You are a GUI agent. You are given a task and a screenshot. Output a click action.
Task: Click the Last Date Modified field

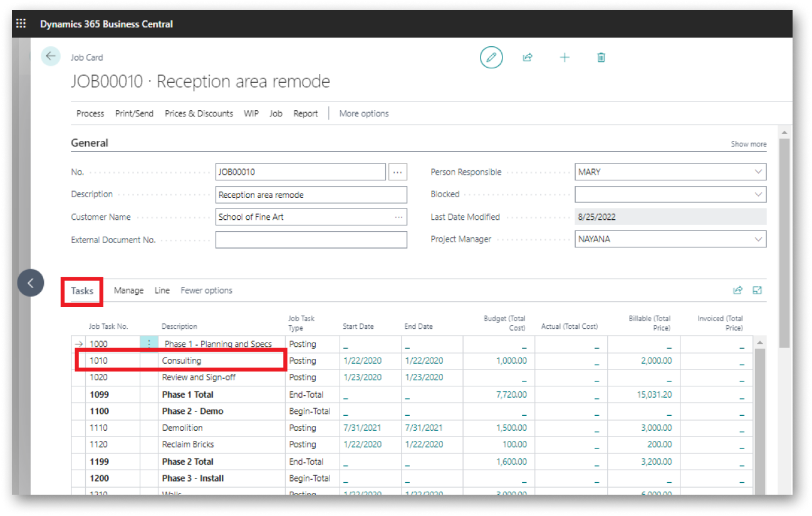tap(670, 217)
